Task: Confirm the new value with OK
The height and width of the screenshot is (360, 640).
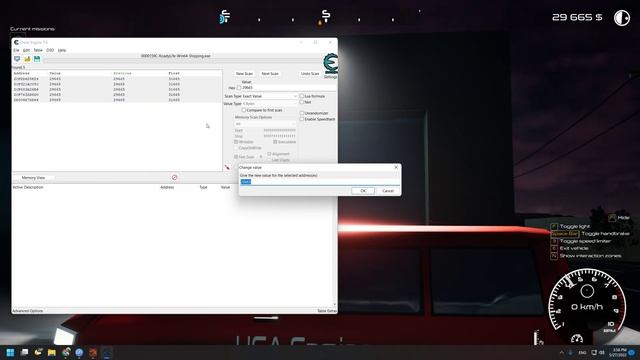Action: pyautogui.click(x=363, y=191)
